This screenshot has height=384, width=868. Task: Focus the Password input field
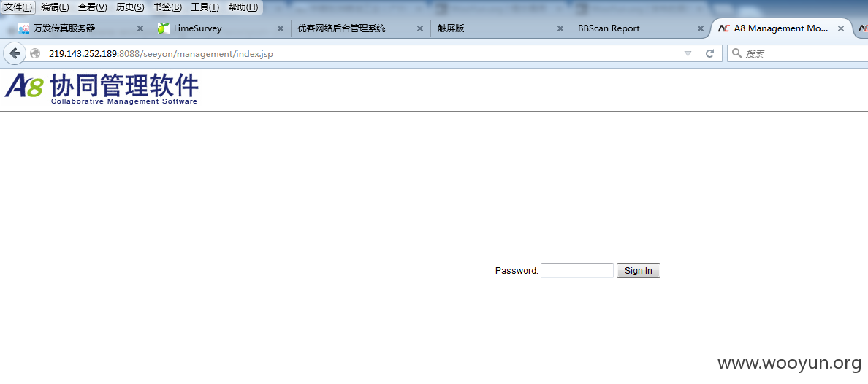tap(576, 271)
